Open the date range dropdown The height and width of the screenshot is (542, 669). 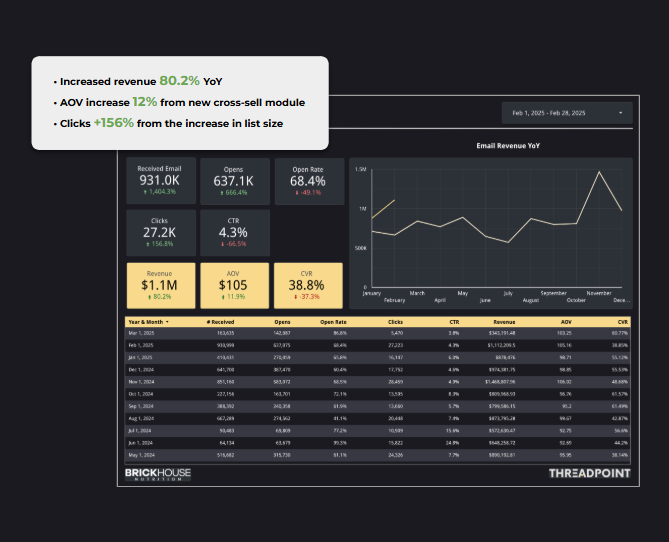(x=567, y=113)
